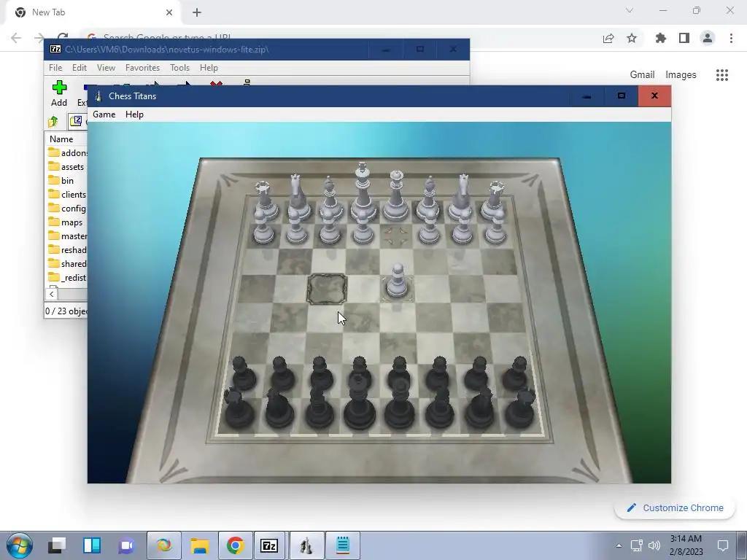Switch to Chess Titans in the taskbar
Image resolution: width=747 pixels, height=560 pixels.
[306, 545]
